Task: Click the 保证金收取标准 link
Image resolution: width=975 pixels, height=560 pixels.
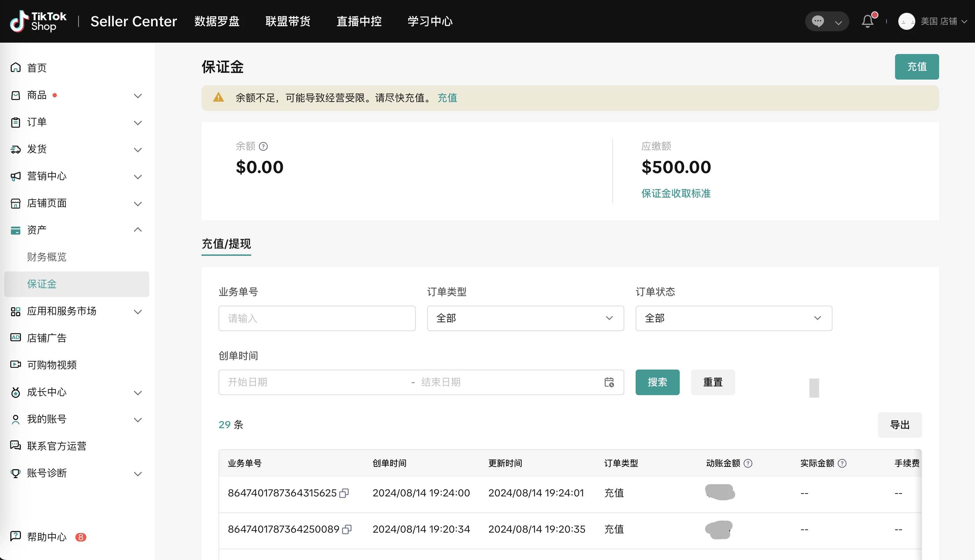Action: [x=675, y=193]
